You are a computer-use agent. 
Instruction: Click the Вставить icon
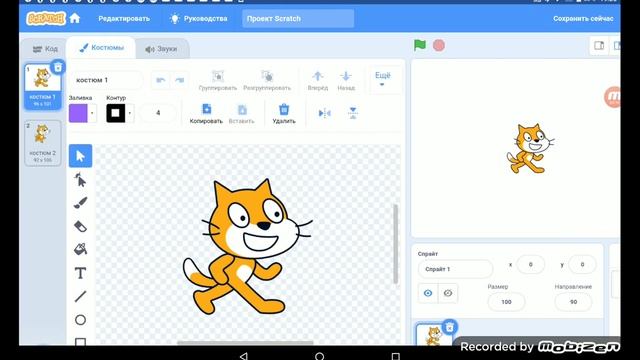click(242, 110)
